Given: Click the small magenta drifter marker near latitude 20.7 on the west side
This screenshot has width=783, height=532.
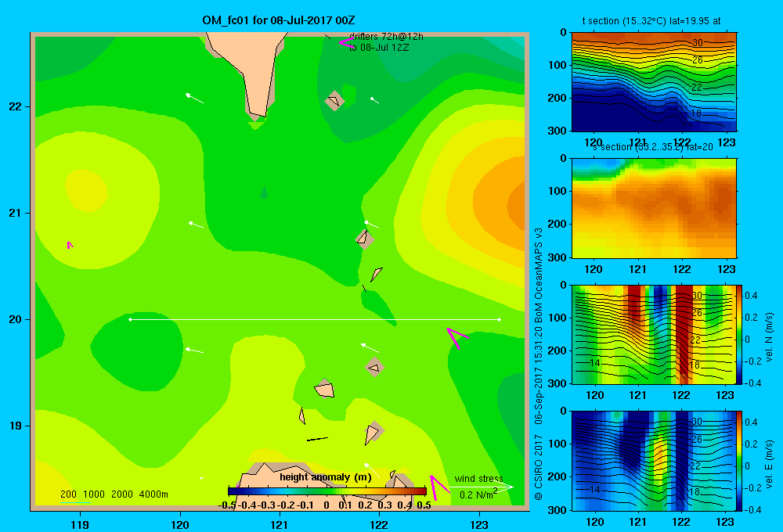Looking at the screenshot, I should (70, 245).
